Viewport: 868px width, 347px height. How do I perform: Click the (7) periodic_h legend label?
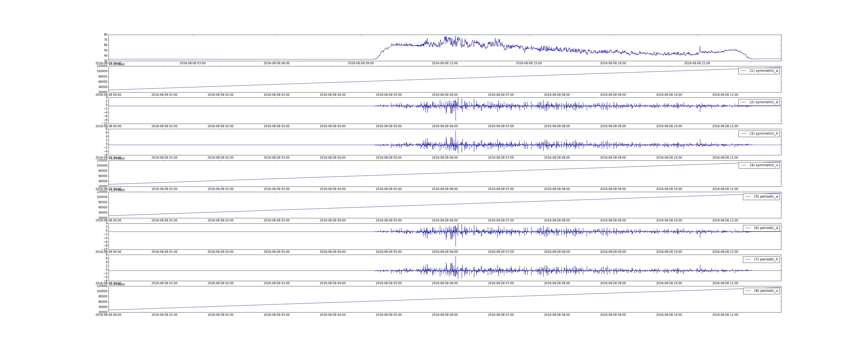pyautogui.click(x=766, y=259)
